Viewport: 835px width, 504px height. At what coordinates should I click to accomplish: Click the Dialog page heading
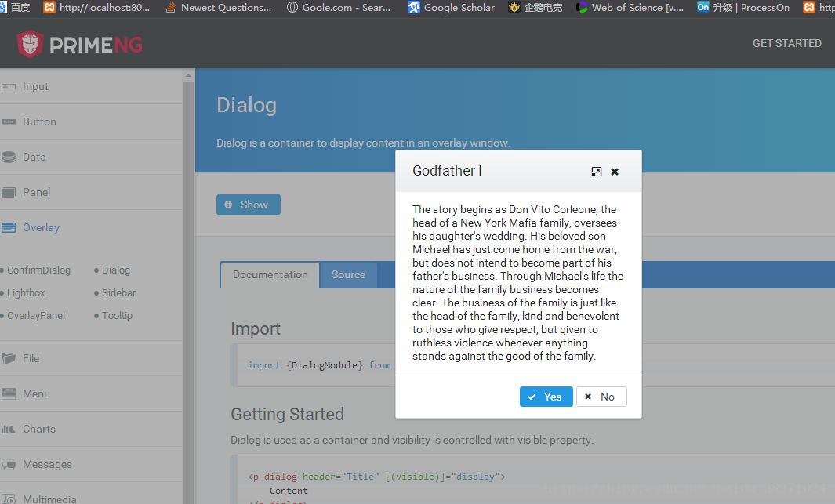(x=246, y=105)
